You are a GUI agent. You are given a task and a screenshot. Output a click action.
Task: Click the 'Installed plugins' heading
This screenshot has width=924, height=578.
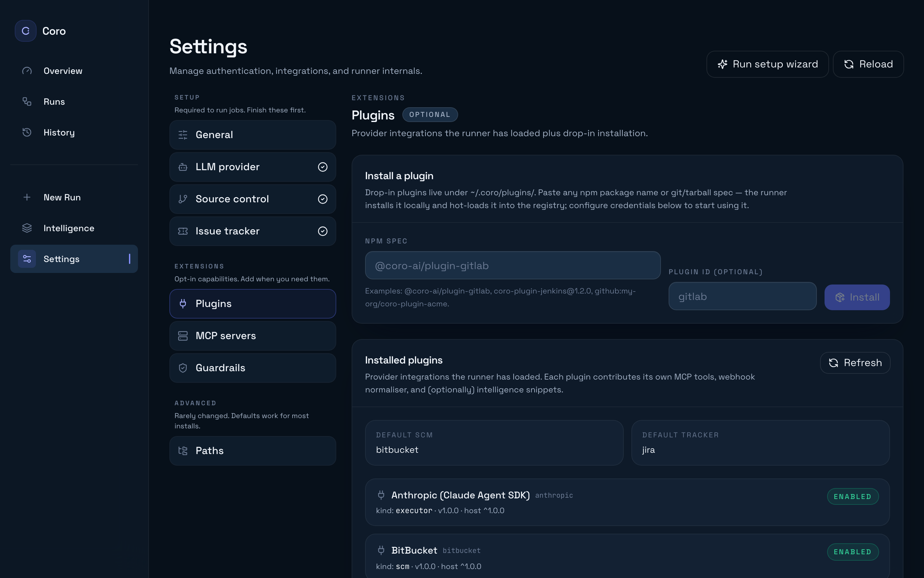click(404, 360)
